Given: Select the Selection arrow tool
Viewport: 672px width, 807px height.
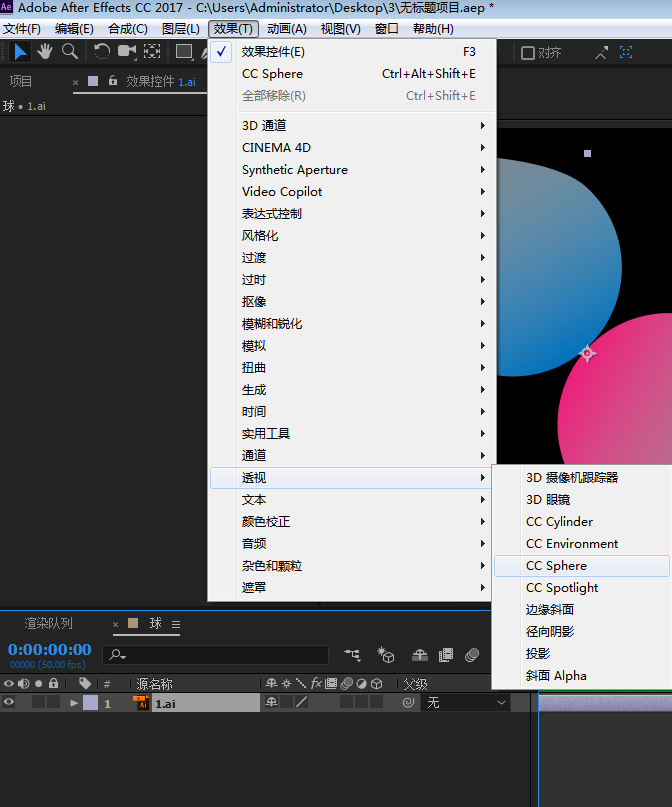Looking at the screenshot, I should pos(20,52).
